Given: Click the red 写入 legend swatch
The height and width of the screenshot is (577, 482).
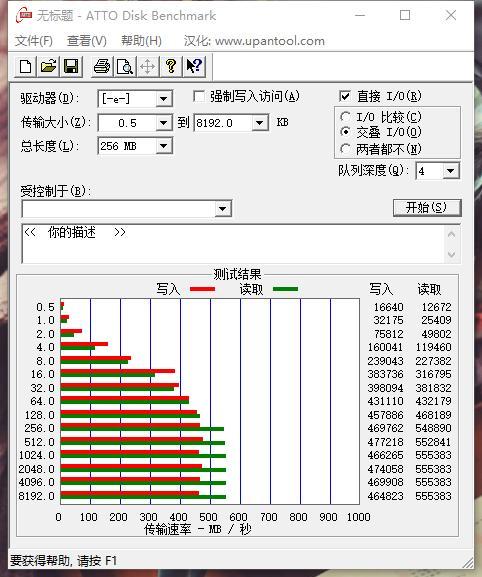Looking at the screenshot, I should 202,289.
